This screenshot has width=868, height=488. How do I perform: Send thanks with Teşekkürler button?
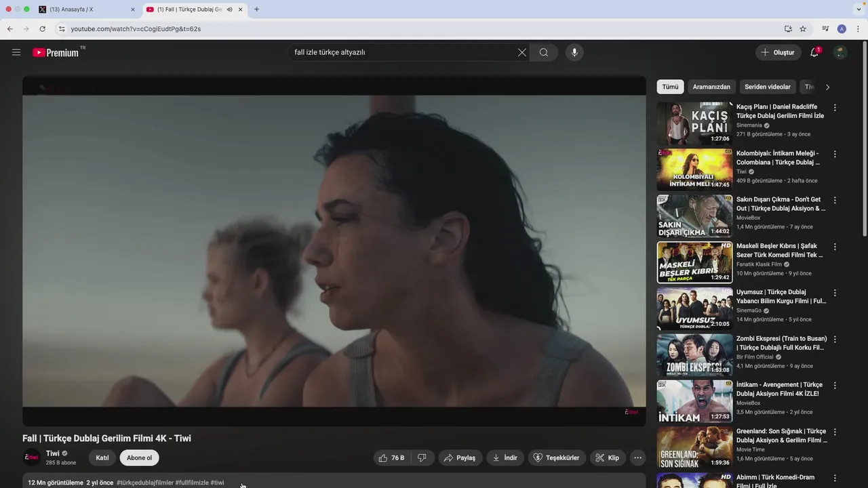(557, 457)
